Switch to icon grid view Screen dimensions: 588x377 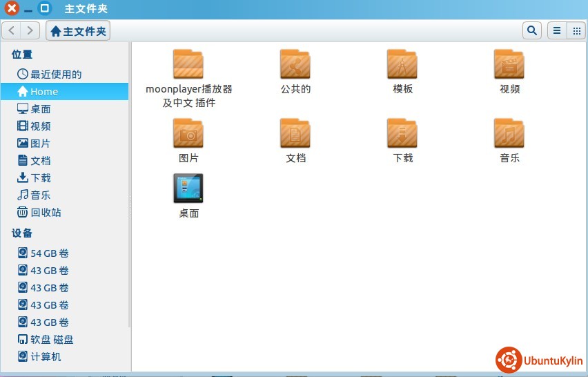coord(576,30)
